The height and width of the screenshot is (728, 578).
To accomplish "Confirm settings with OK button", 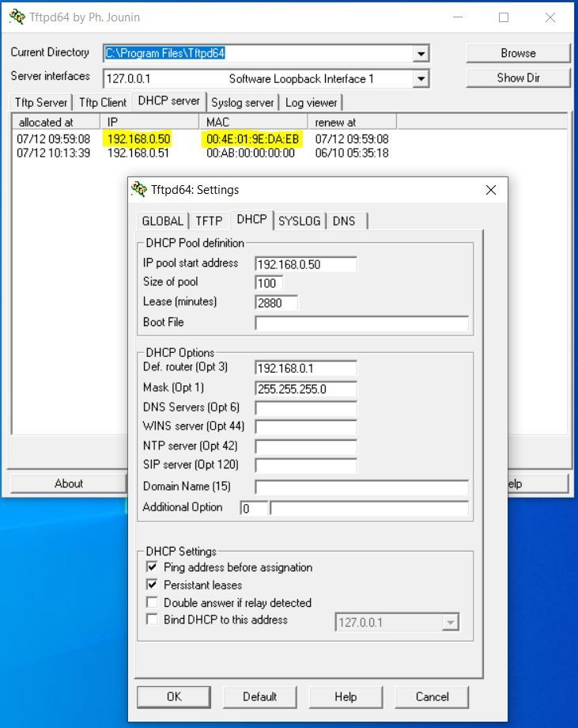I will coord(174,696).
